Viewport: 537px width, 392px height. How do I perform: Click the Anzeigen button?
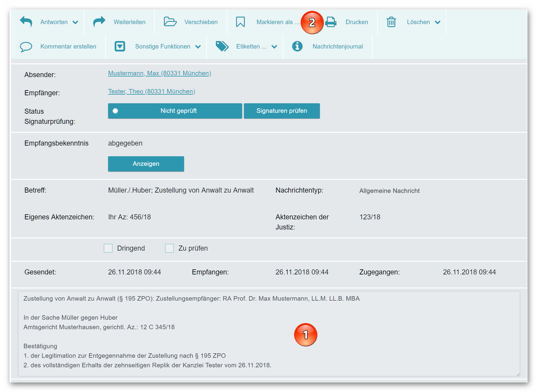pyautogui.click(x=146, y=164)
